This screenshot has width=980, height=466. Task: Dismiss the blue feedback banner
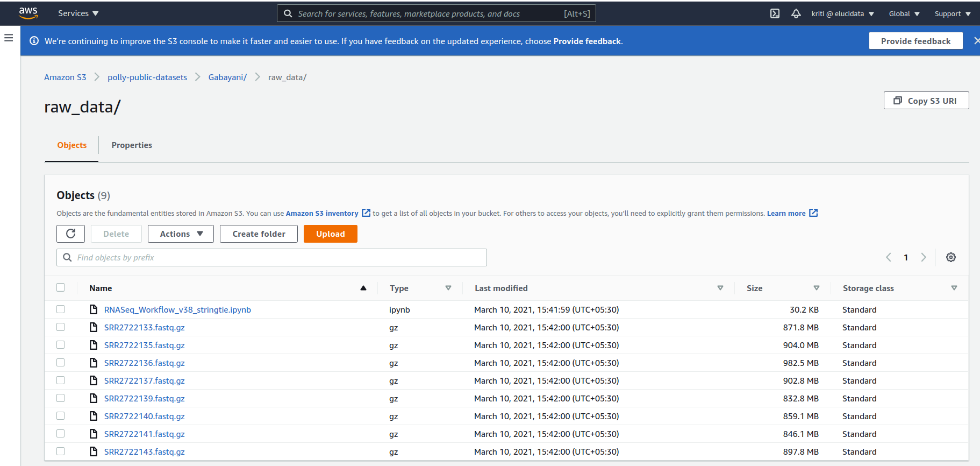976,41
